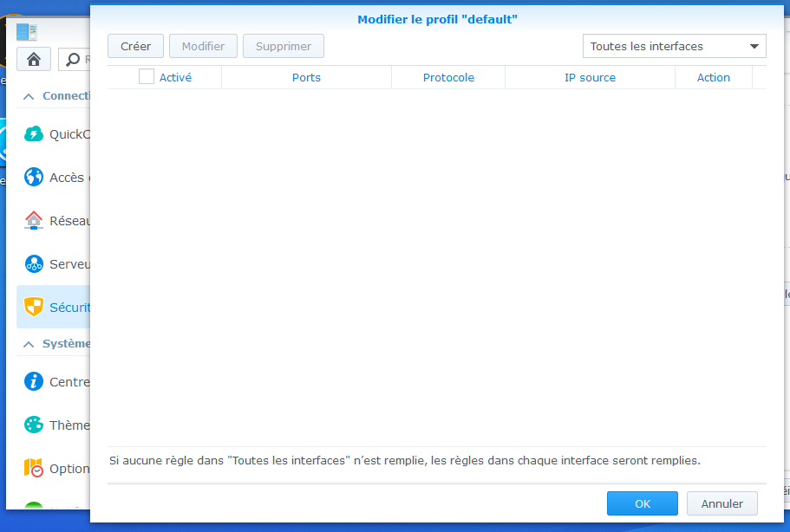This screenshot has width=790, height=532.
Task: Open the Control Panel window icon
Action: pos(27,32)
